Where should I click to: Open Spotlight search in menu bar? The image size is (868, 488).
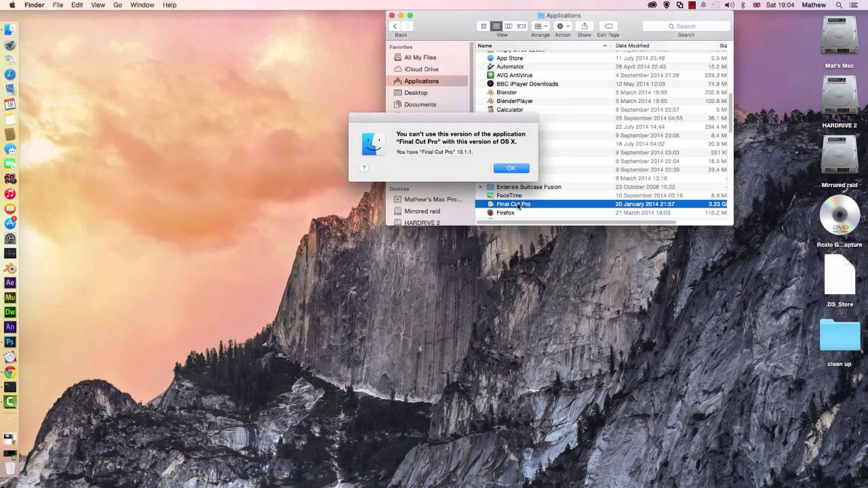tap(839, 5)
